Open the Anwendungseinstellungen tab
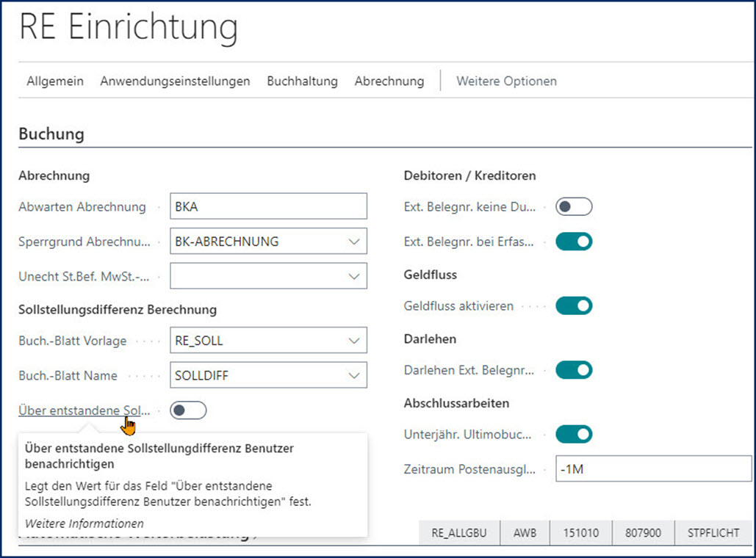The height and width of the screenshot is (558, 756). coord(174,81)
